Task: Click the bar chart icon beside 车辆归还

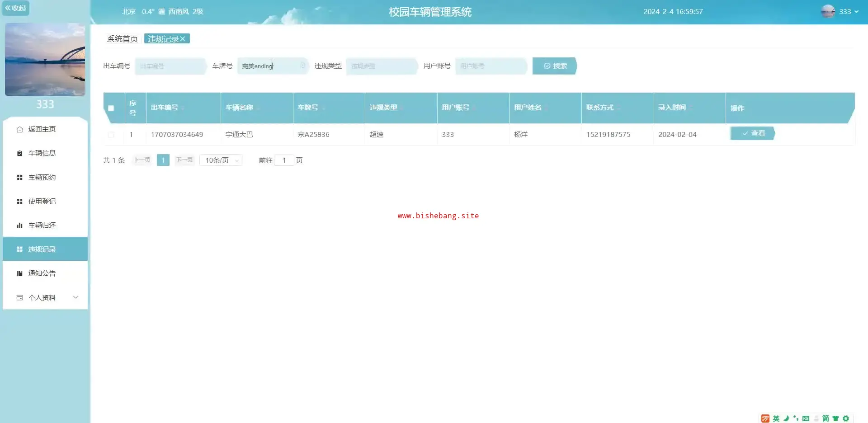Action: 19,226
